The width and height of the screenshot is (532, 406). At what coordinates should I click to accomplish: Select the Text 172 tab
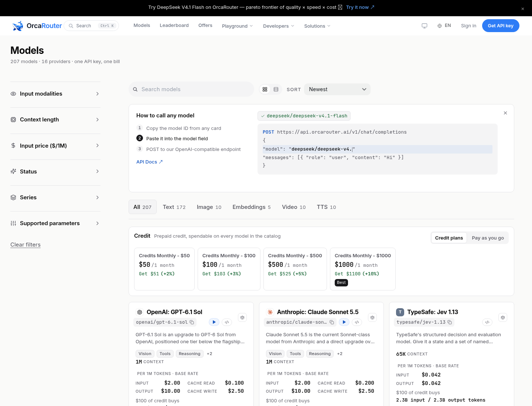[174, 207]
